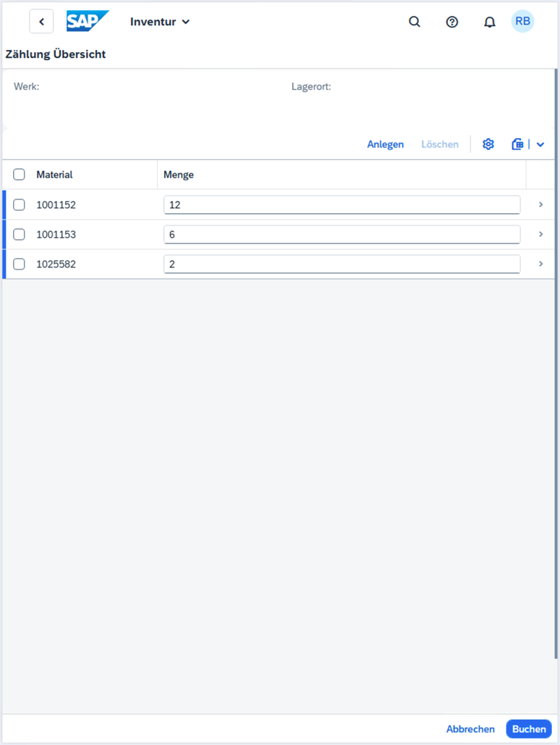Screen dimensions: 560x745
Task: Click the Menge column header
Action: coord(178,174)
